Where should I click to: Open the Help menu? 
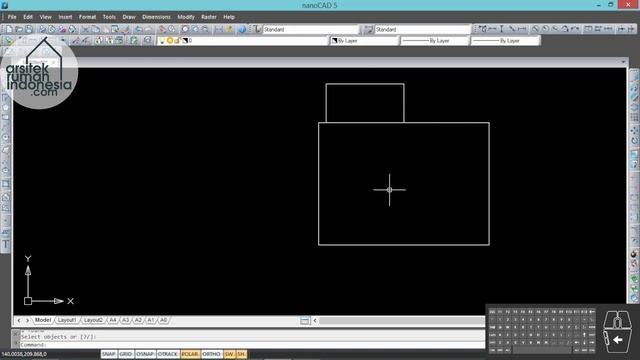point(229,17)
